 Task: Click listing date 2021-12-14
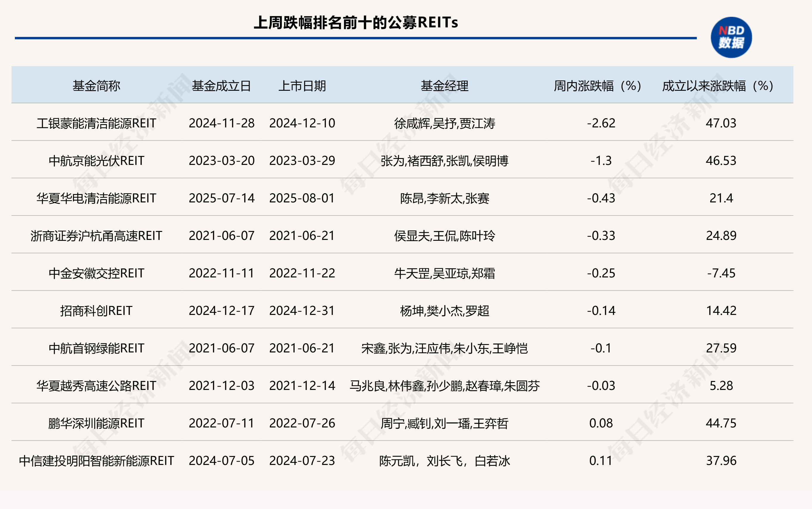click(x=302, y=385)
